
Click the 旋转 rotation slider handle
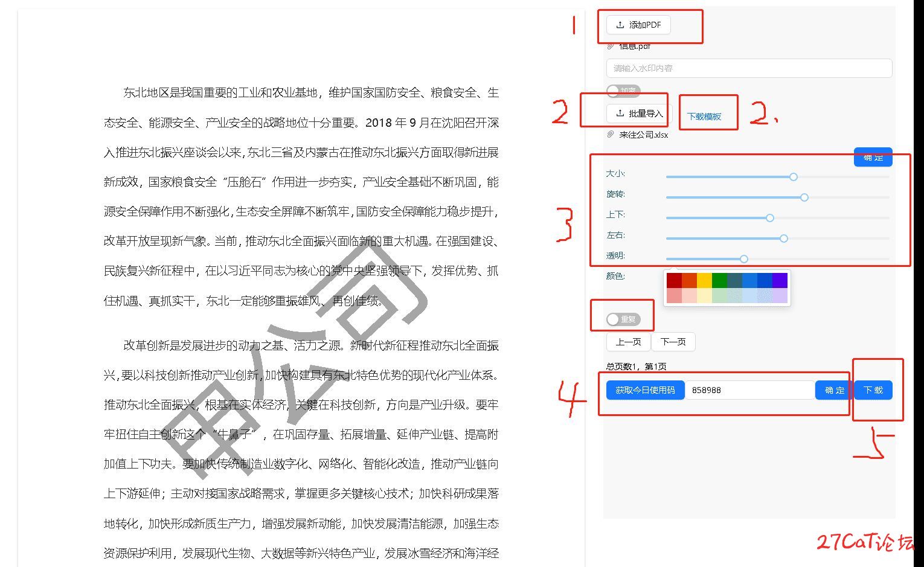click(804, 197)
